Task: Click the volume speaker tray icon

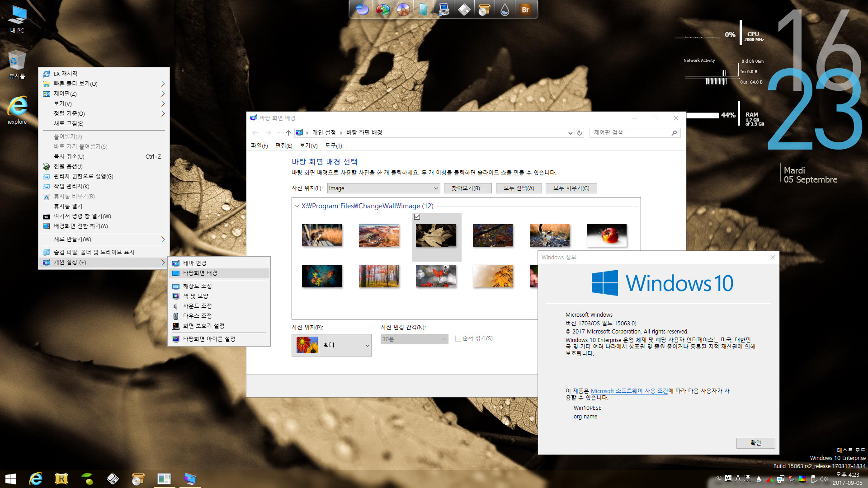Action: tap(824, 479)
